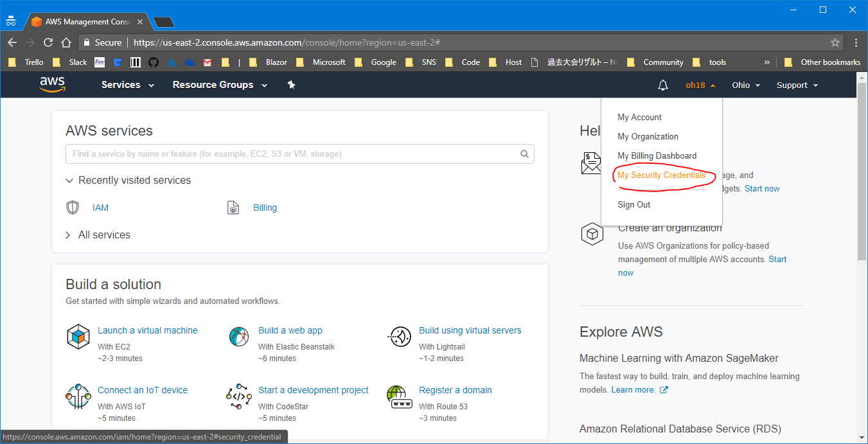The height and width of the screenshot is (444, 868).
Task: Open the Services dropdown
Action: tap(128, 85)
